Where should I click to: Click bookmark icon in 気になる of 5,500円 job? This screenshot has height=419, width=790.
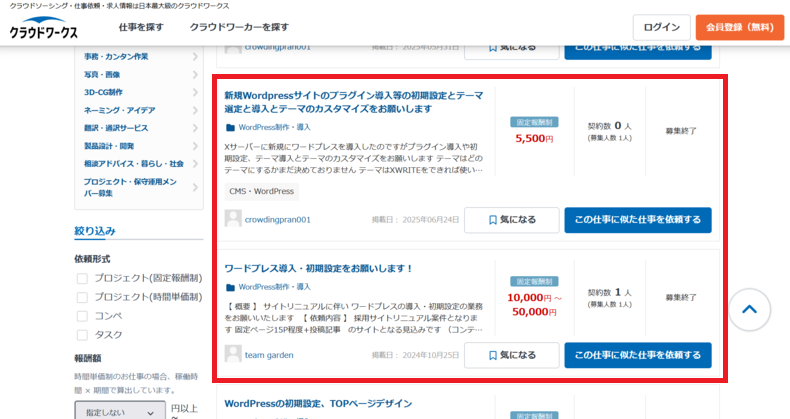[x=493, y=220]
